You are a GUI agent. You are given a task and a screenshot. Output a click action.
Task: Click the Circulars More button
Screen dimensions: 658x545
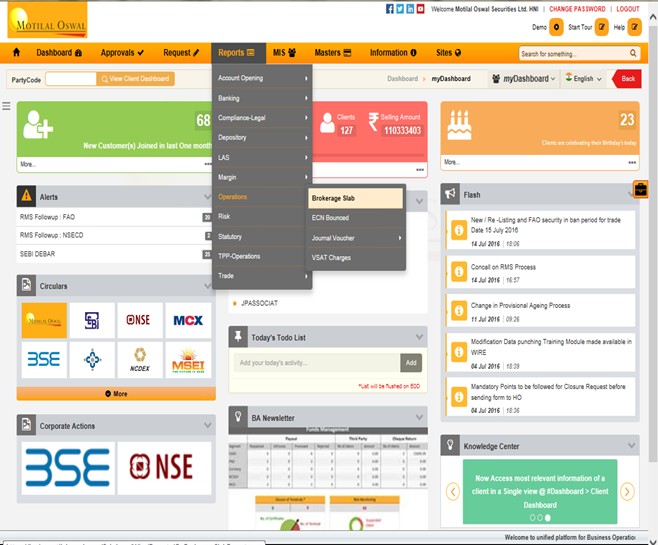point(116,394)
